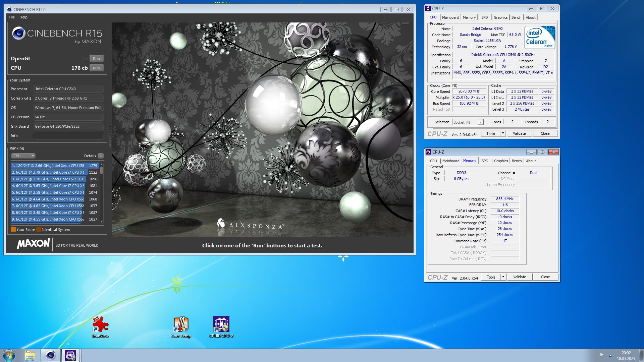Click the Cinebench R15 logo
Image resolution: width=644 pixels, height=362 pixels.
(57, 35)
